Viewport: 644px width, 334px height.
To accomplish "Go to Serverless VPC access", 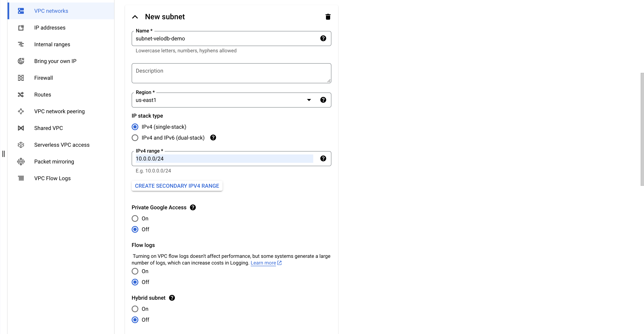I will [x=62, y=145].
